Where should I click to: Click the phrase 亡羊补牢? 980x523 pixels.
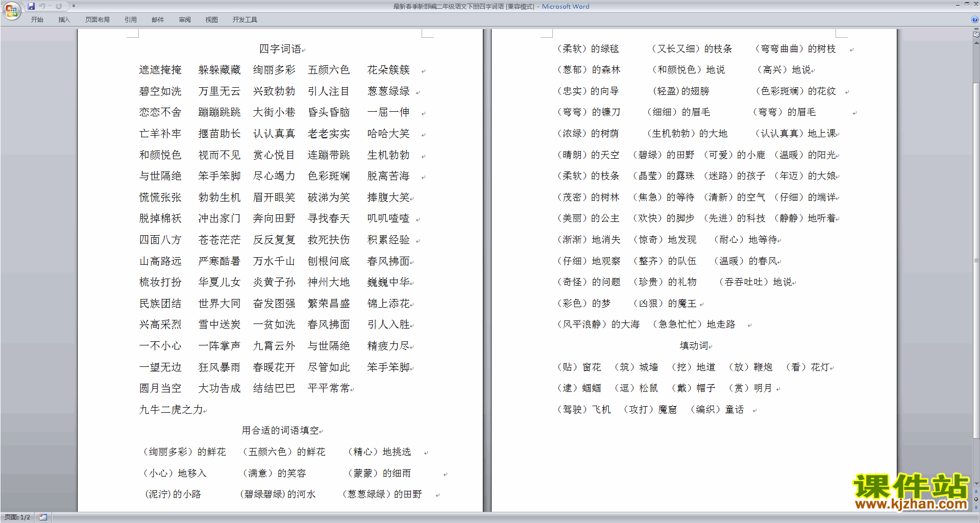coord(160,134)
